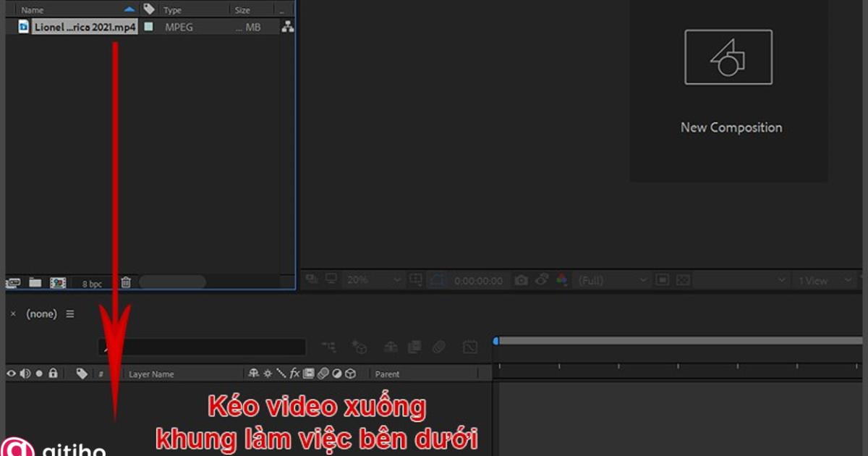Take a snapshot of the composition viewer

tap(522, 279)
